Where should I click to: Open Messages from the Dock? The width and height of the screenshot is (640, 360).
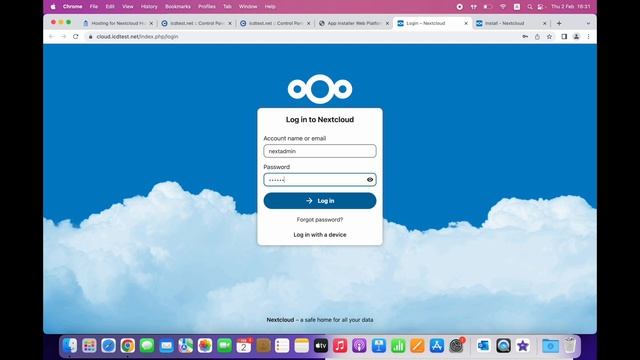pos(147,346)
